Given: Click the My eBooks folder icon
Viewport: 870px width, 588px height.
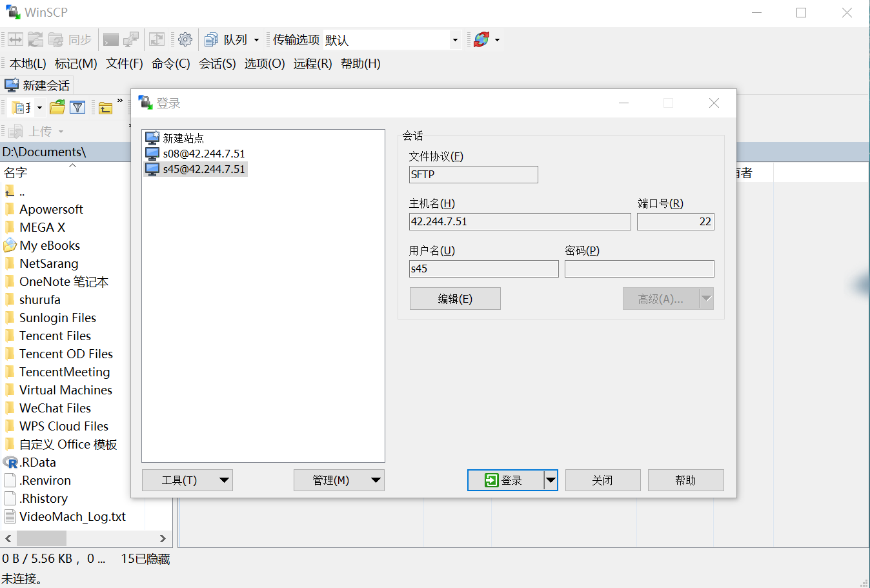Looking at the screenshot, I should pos(10,245).
